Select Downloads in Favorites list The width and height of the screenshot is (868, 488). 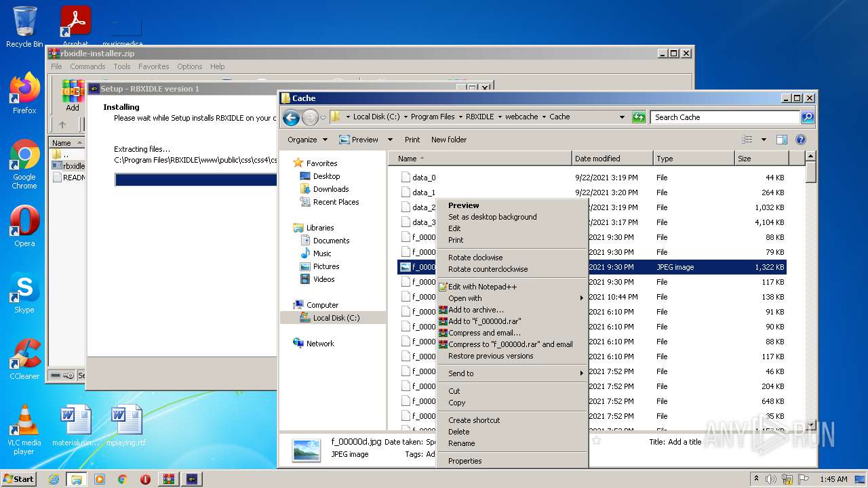pos(331,189)
